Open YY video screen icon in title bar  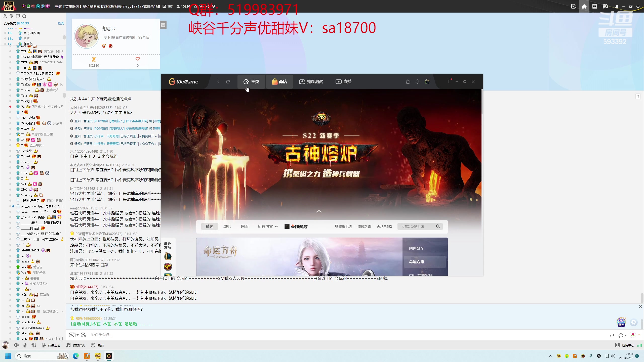point(574,6)
